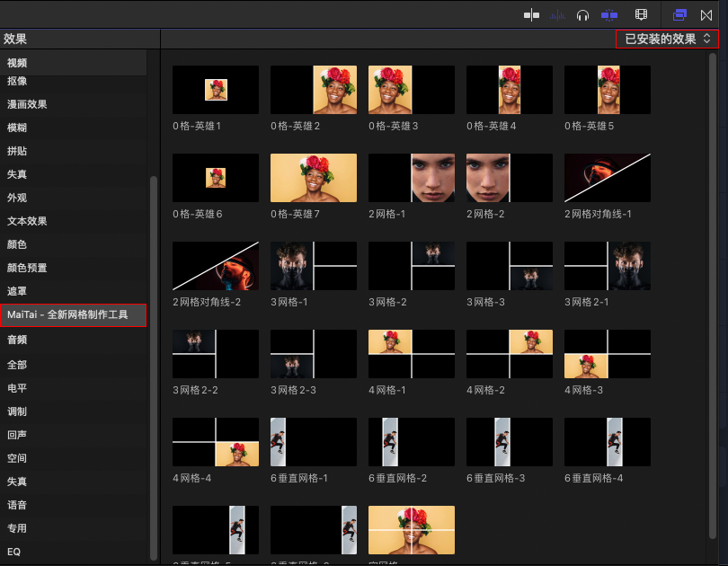Open the transitions browser icon
This screenshot has width=728, height=566.
click(706, 15)
